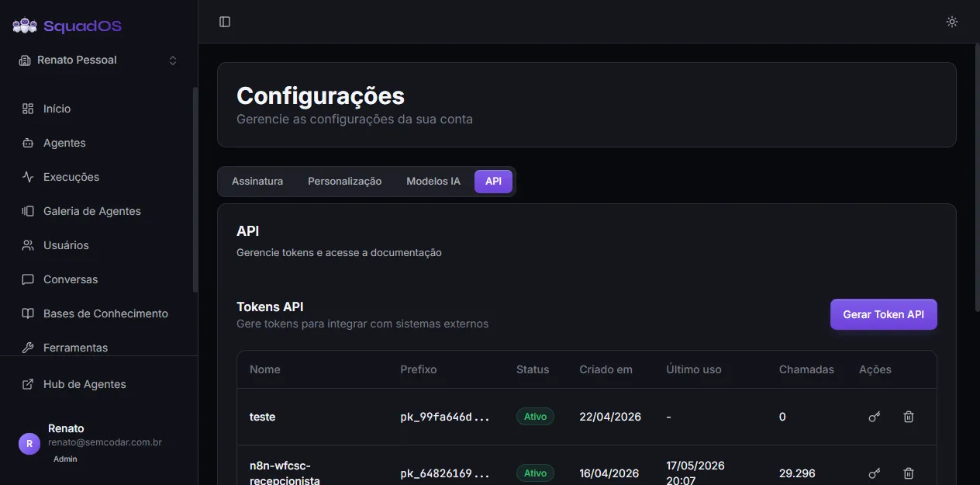Click the SquadOS logo icon
The image size is (980, 485).
[x=25, y=26]
